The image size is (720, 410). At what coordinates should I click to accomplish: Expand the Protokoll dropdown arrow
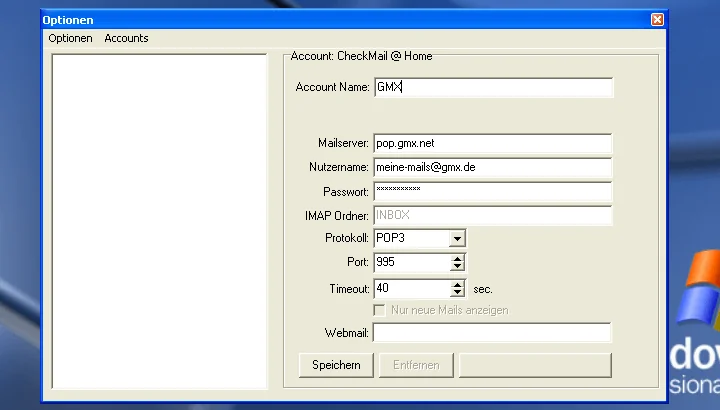(457, 238)
